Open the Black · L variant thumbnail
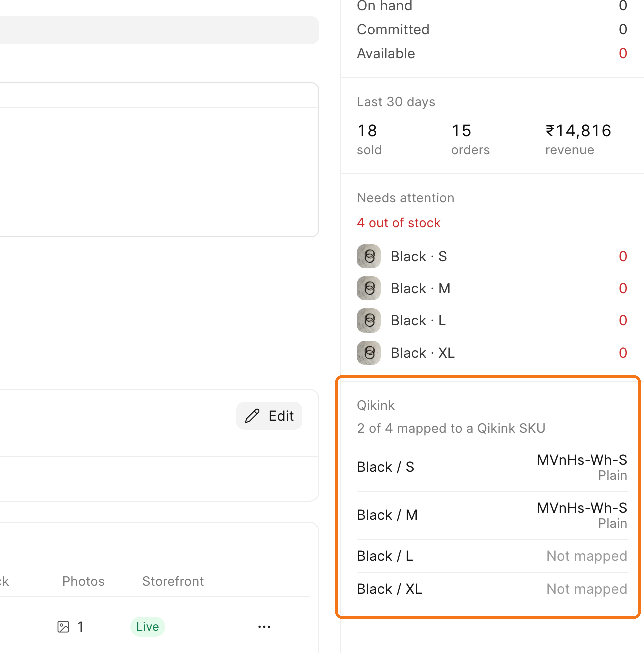Image resolution: width=644 pixels, height=653 pixels. tap(369, 320)
